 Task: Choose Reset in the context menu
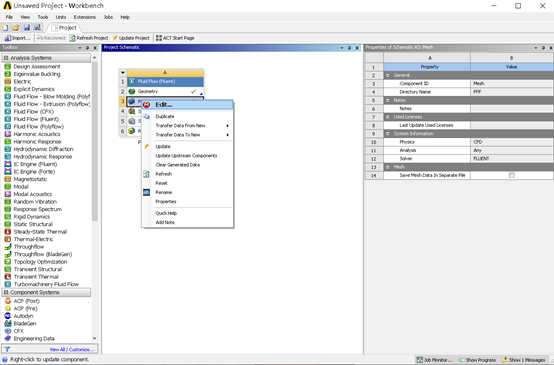pos(188,183)
